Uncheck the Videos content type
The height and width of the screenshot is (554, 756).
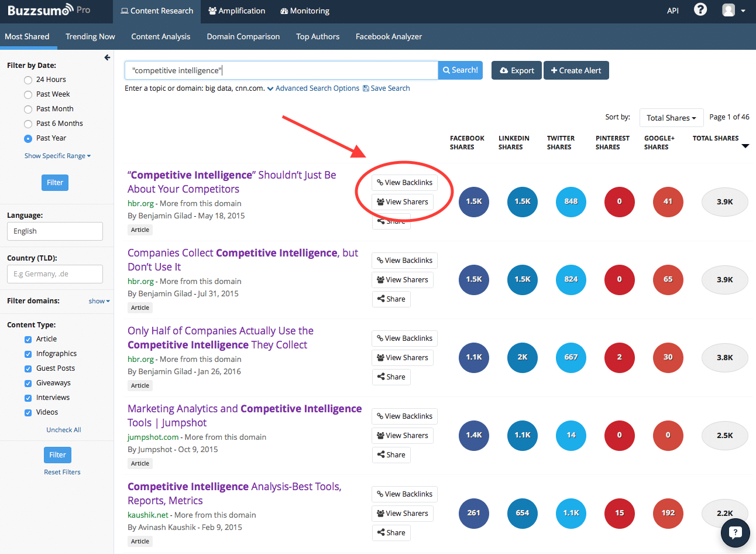click(28, 413)
